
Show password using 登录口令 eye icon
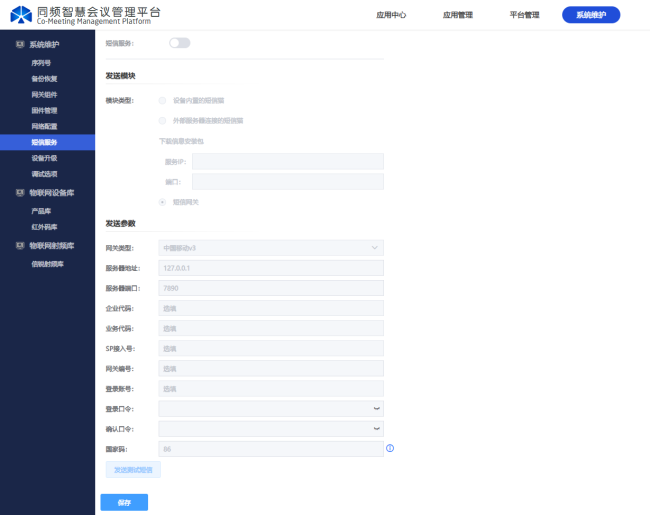tap(376, 409)
